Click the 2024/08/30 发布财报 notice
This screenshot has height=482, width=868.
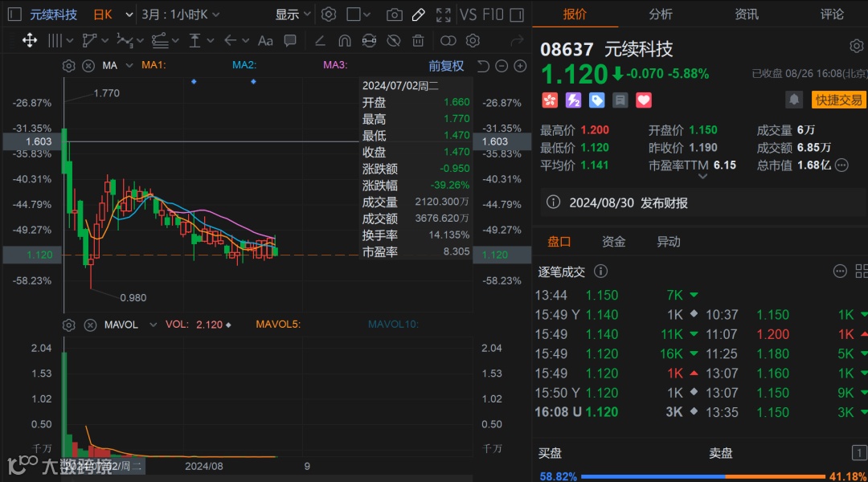[x=628, y=203]
